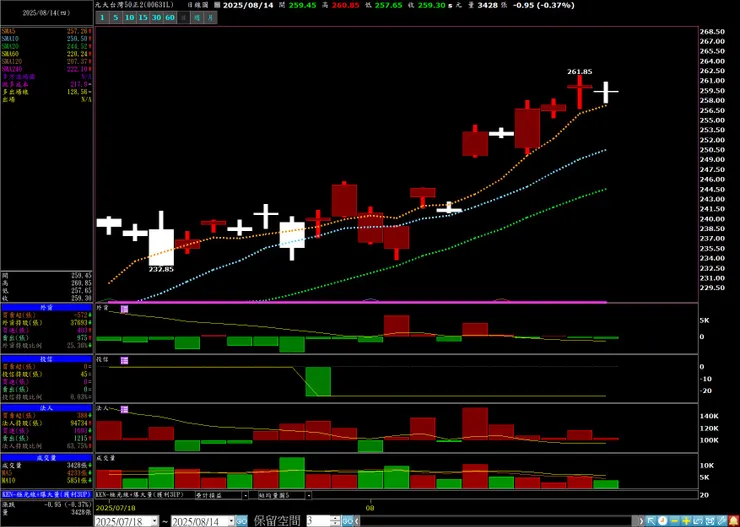This screenshot has width=740, height=527.
Task: Click the latest white candlestick on chart
Action: [606, 92]
